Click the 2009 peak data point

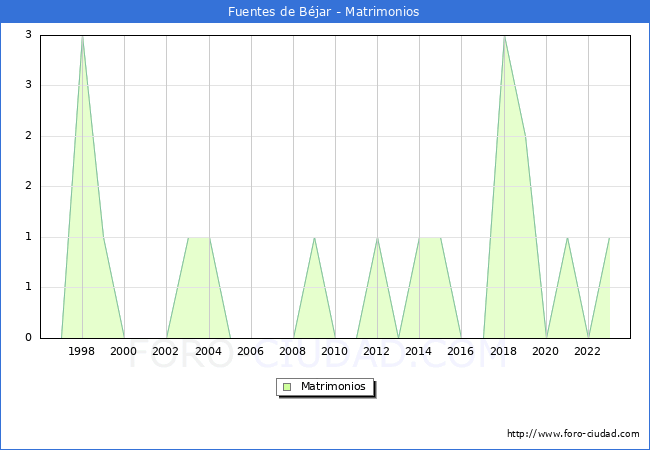pyautogui.click(x=315, y=238)
